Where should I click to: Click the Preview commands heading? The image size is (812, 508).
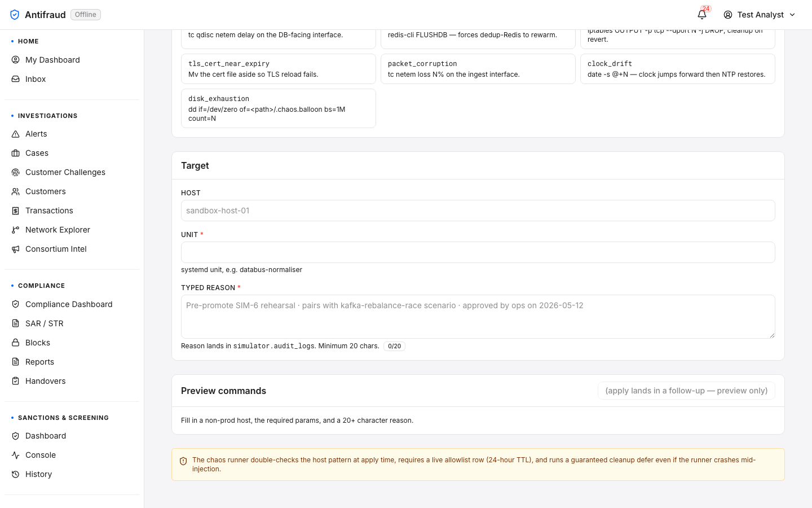(x=223, y=391)
